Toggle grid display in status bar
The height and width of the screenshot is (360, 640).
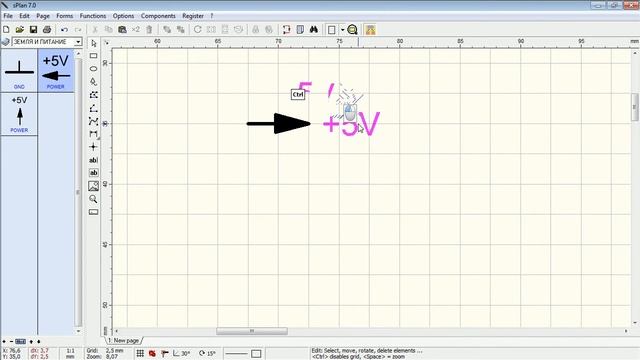[140, 353]
